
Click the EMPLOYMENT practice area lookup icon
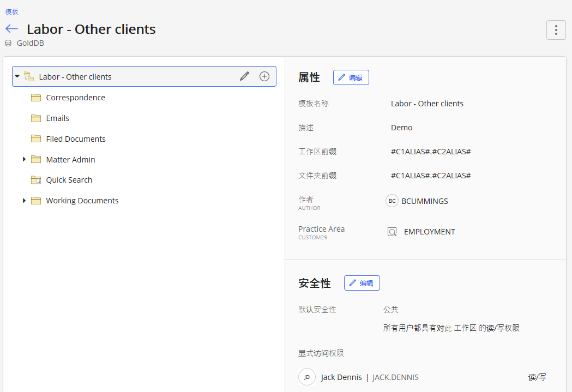[392, 232]
